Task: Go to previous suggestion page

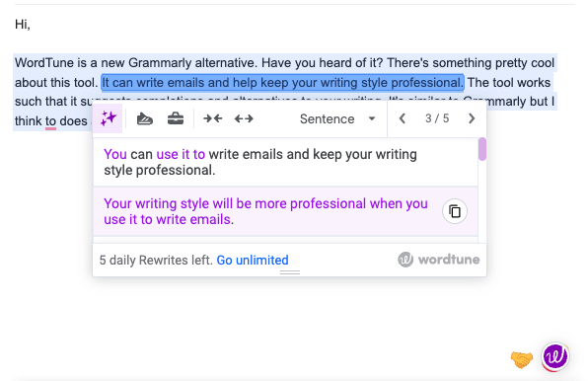Action: pyautogui.click(x=403, y=118)
